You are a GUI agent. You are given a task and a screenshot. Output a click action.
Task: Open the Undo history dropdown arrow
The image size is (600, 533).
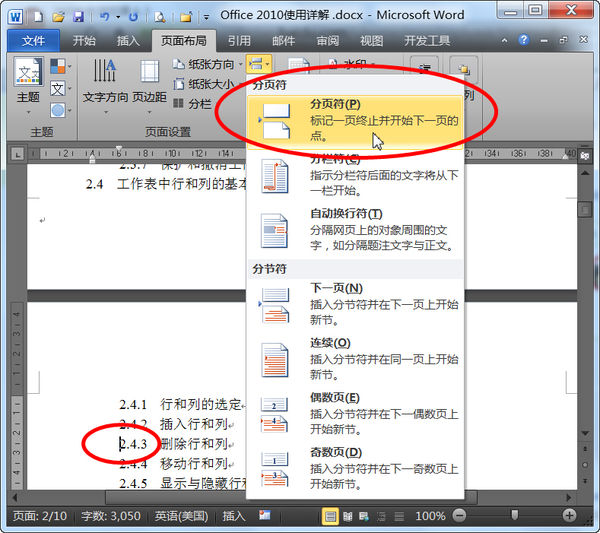(118, 17)
